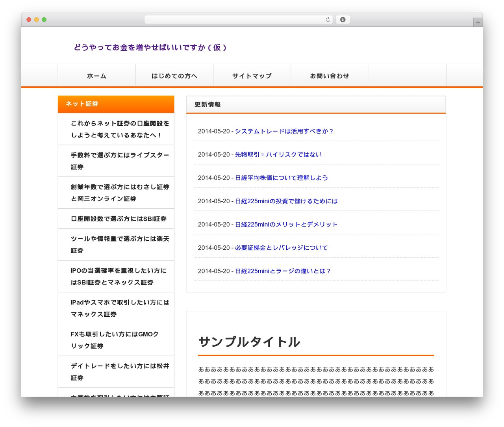Focus the browser address bar
The image size is (504, 427).
(x=238, y=20)
